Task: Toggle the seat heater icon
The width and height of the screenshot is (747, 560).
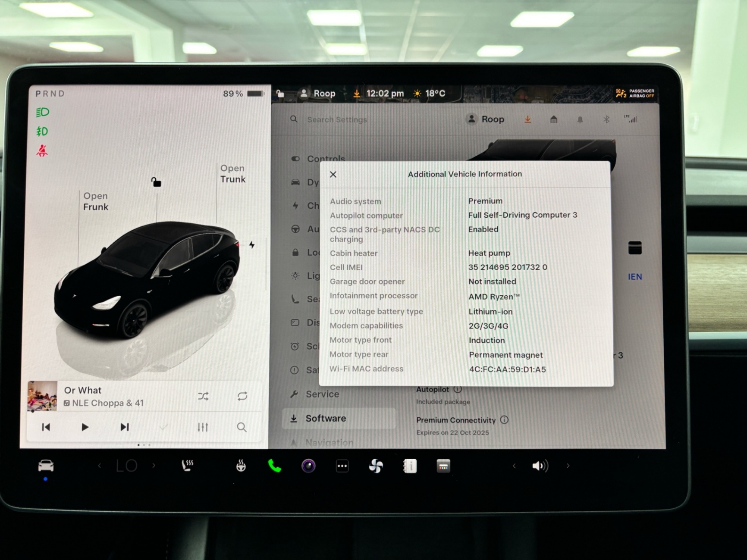Action: pyautogui.click(x=188, y=465)
